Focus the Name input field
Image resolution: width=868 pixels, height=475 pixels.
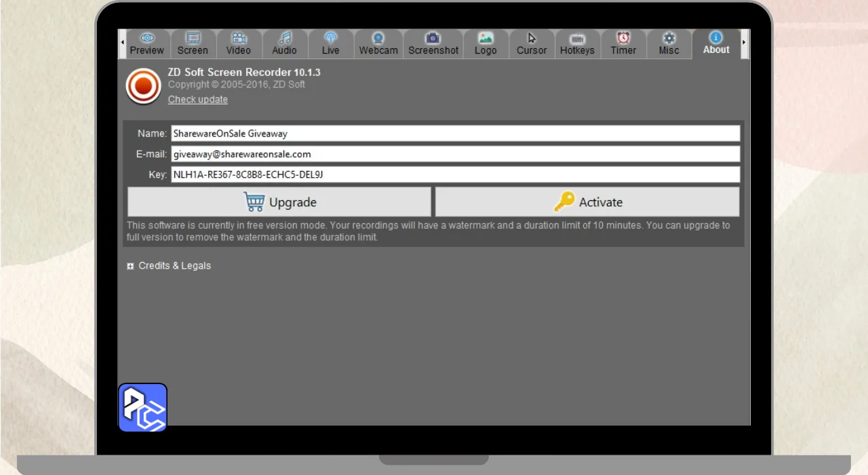pyautogui.click(x=455, y=134)
